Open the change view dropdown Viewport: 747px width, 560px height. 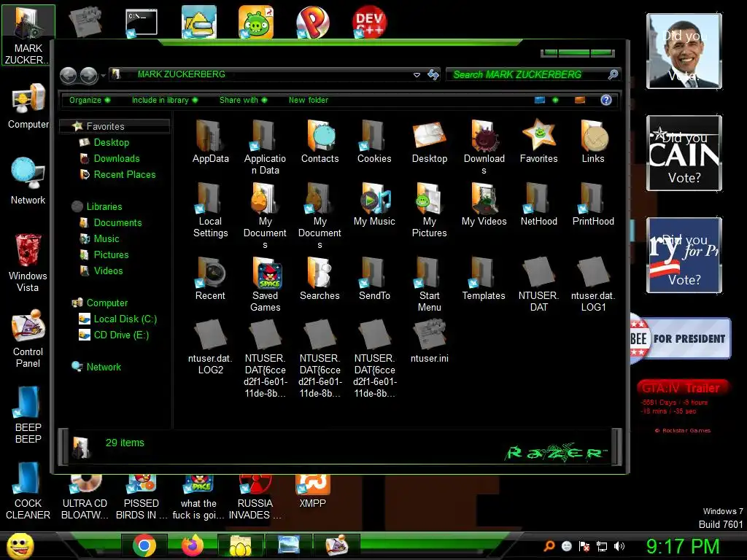coord(555,100)
